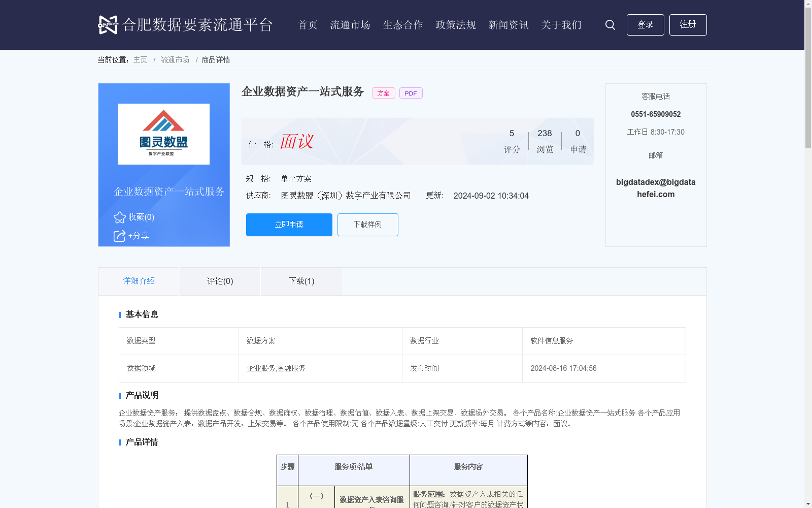Viewport: 812px width, 508px height.
Task: Click product title 企业数据资产一站式服务
Action: click(303, 91)
